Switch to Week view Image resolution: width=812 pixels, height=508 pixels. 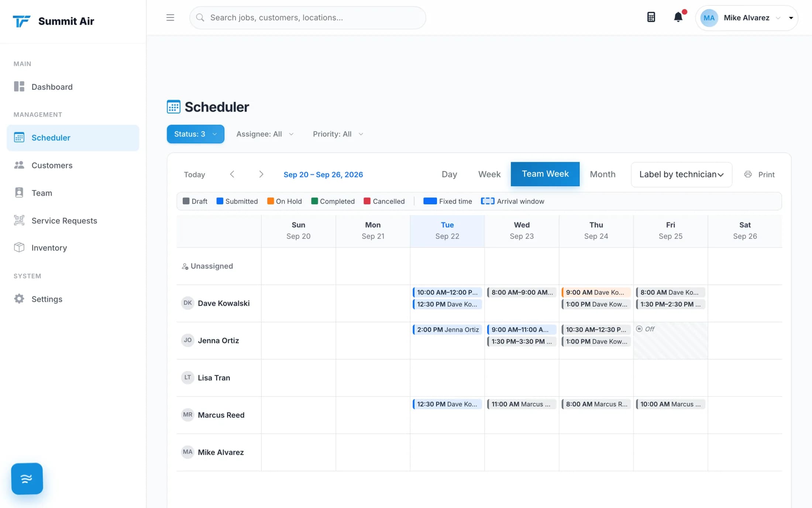pyautogui.click(x=489, y=174)
